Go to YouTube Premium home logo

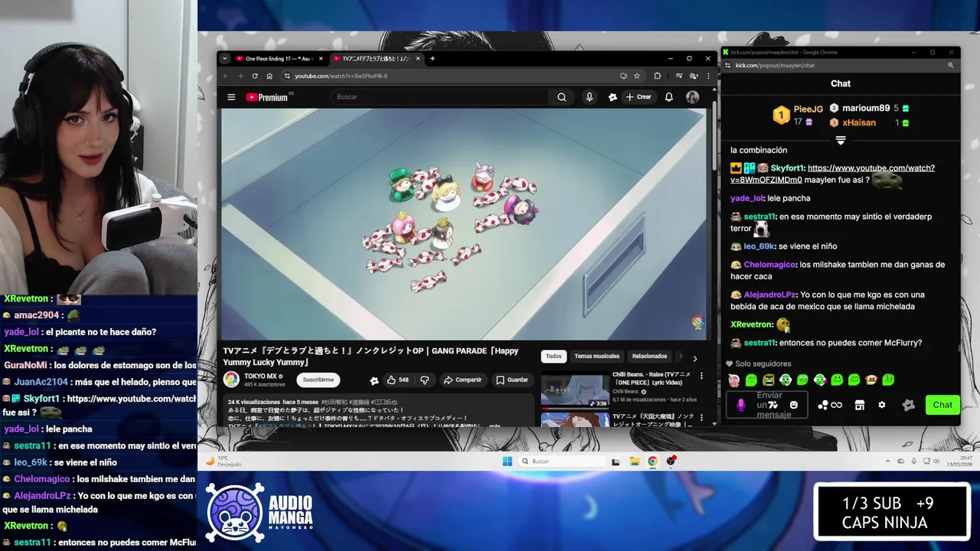pos(269,97)
